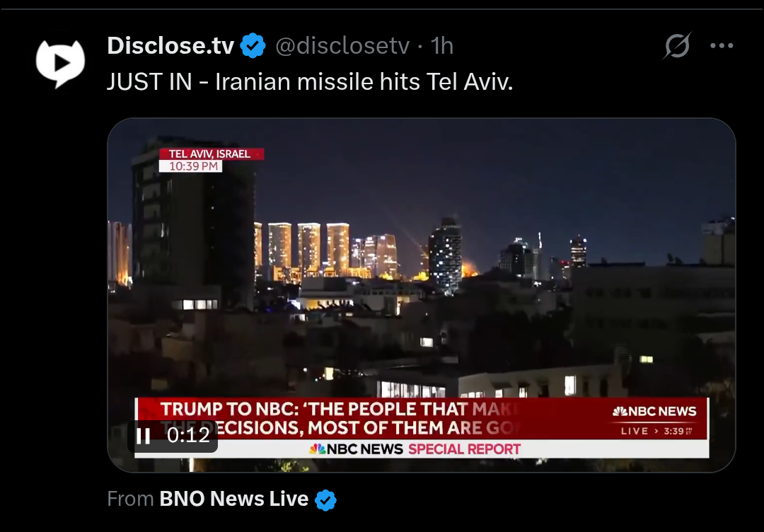Click the 10:39 PM local time tag
This screenshot has height=532, width=764.
(x=191, y=166)
